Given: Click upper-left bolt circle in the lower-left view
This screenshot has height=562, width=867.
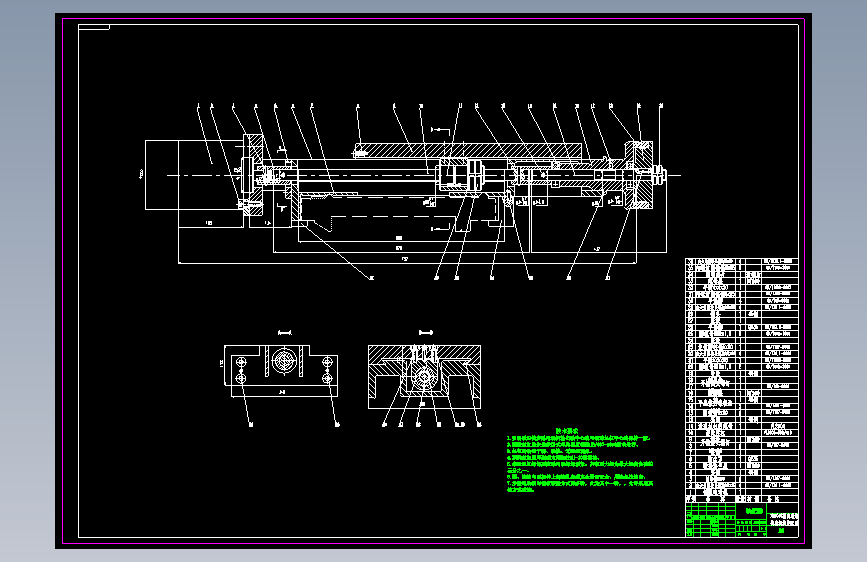Looking at the screenshot, I should tap(241, 362).
